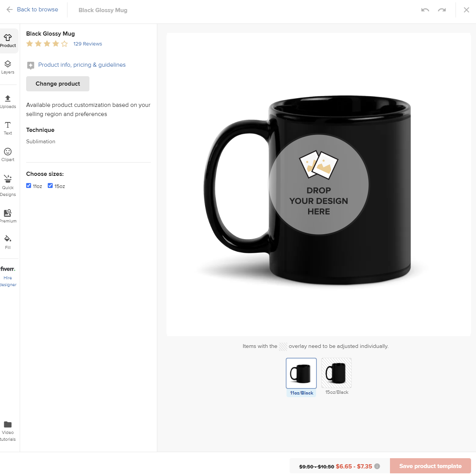476x476 pixels.
Task: Click the product info sparkle icon
Action: (x=31, y=66)
